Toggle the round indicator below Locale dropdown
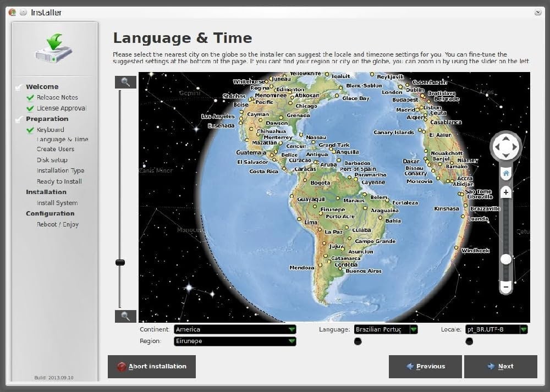Image resolution: width=550 pixels, height=392 pixels. coord(469,341)
